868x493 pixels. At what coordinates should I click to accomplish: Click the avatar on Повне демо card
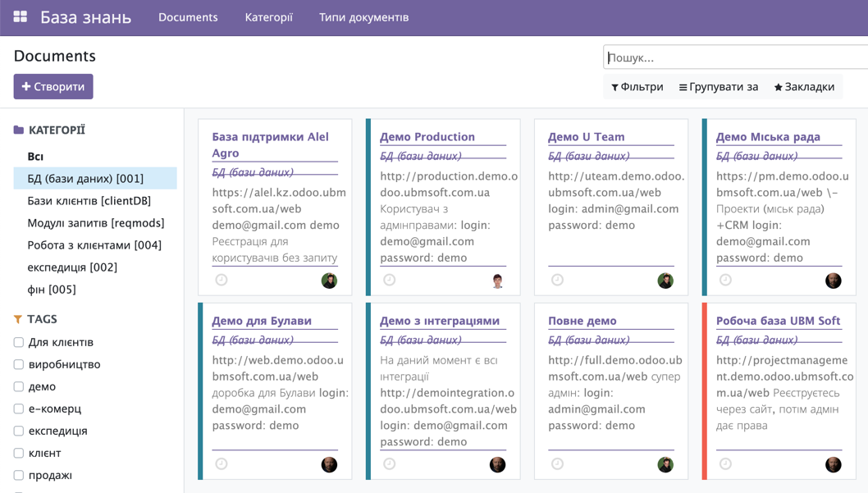tap(665, 463)
